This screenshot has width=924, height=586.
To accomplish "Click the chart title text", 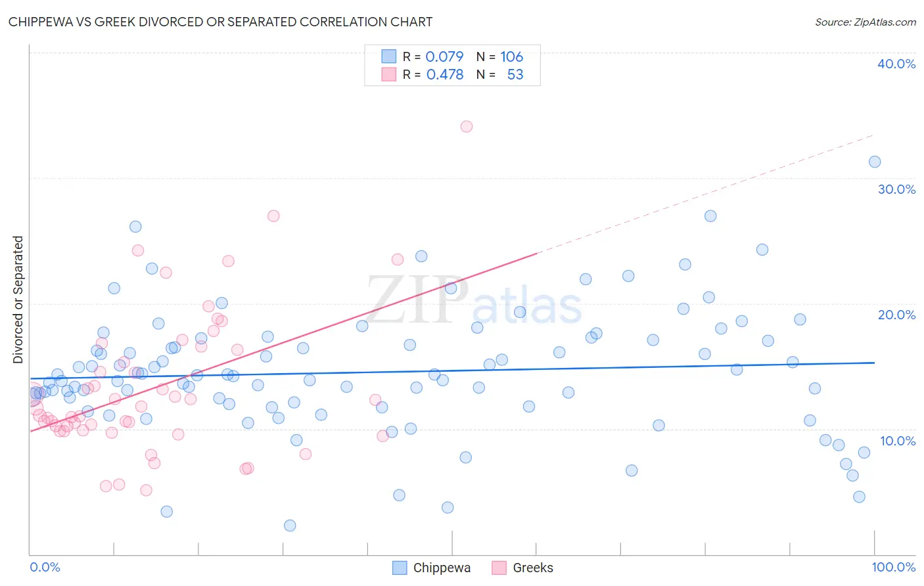I will [220, 22].
